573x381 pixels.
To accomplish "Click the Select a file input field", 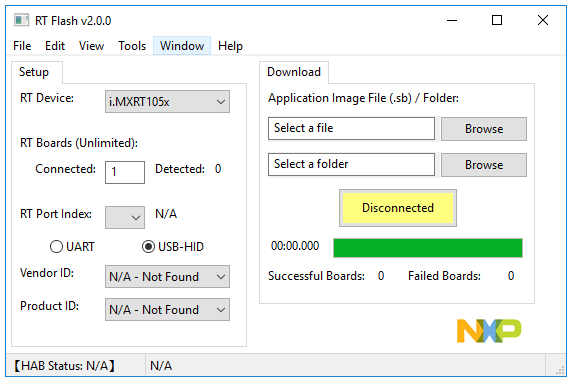I will click(351, 129).
